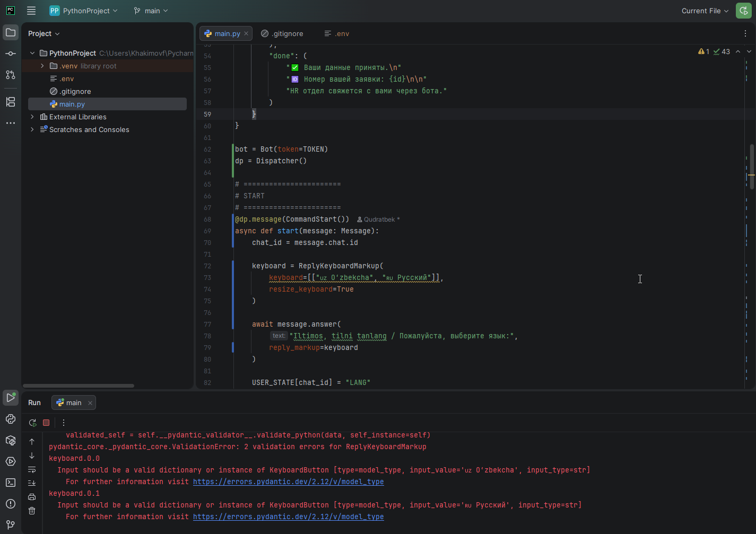Viewport: 756px width, 534px height.
Task: Open the Terminal tool window
Action: [11, 483]
